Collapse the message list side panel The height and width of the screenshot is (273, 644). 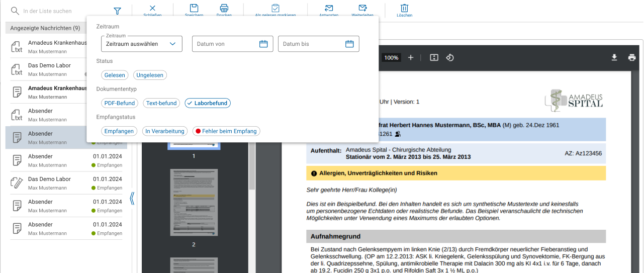coord(132,199)
